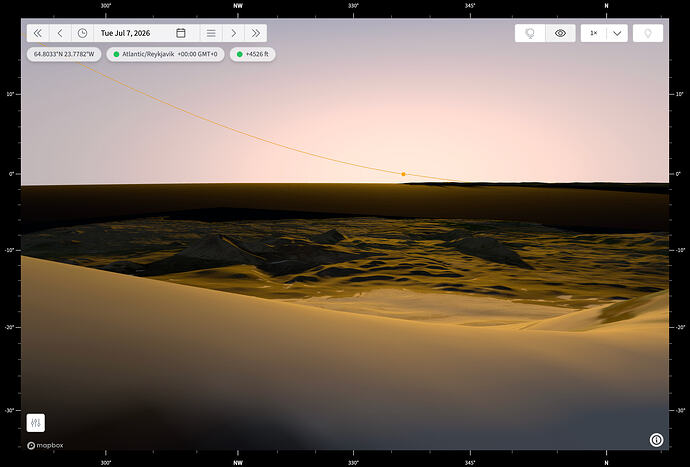
Task: Toggle the eye visibility button
Action: [560, 33]
